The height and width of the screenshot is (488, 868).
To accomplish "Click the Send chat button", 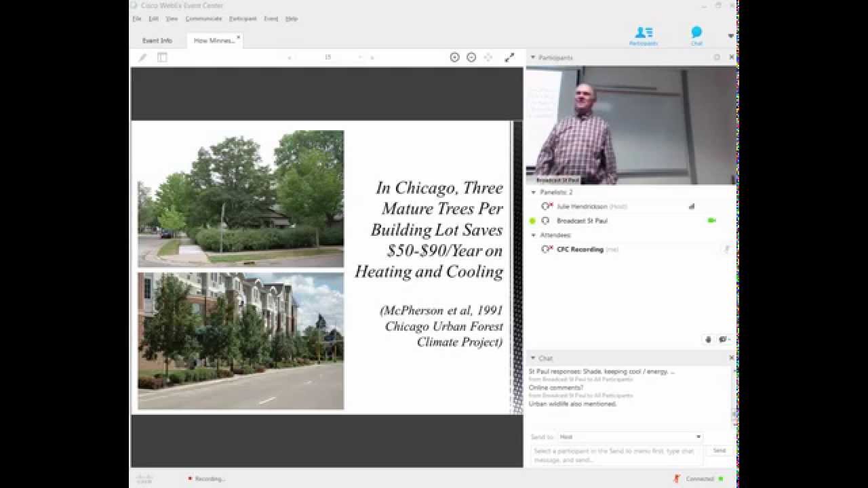I will click(x=719, y=451).
